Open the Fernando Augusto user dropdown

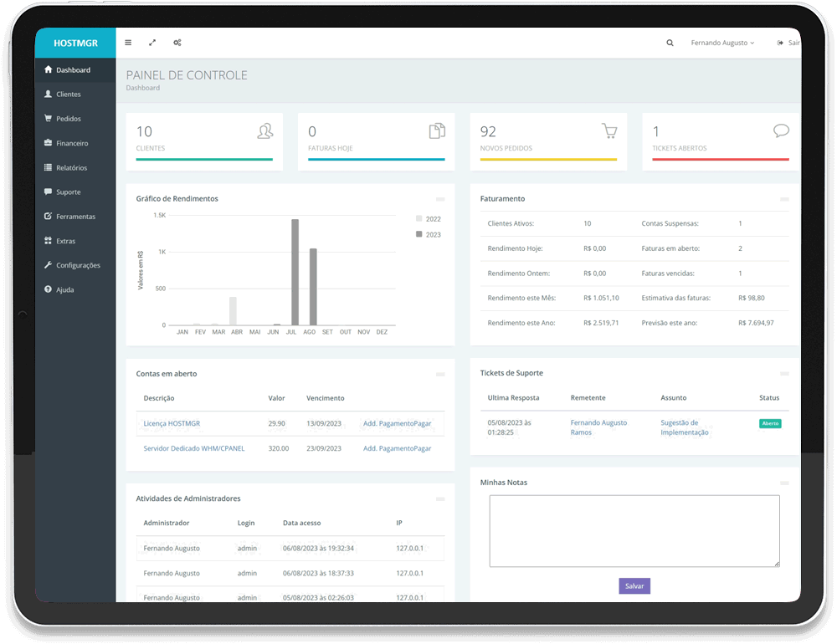tap(721, 43)
